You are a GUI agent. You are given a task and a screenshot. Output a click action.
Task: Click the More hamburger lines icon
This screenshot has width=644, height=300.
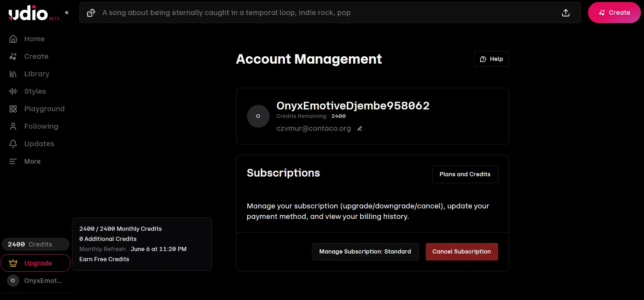[x=13, y=161]
